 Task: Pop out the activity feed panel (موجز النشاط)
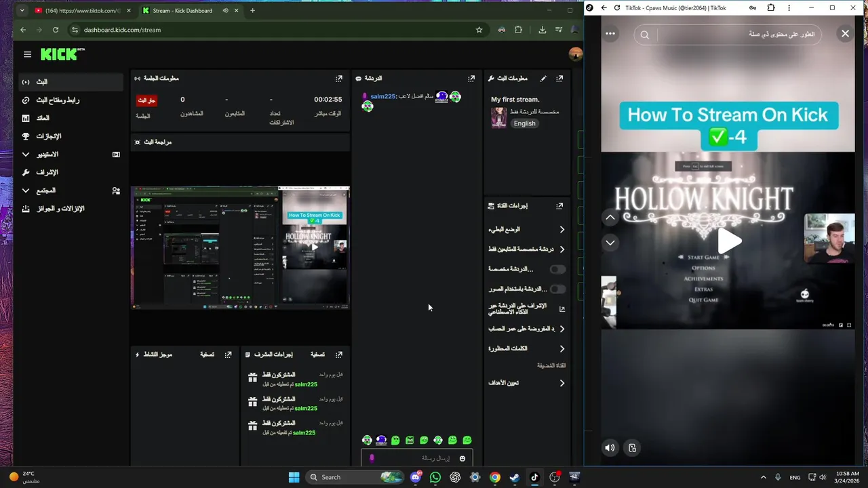tap(229, 354)
